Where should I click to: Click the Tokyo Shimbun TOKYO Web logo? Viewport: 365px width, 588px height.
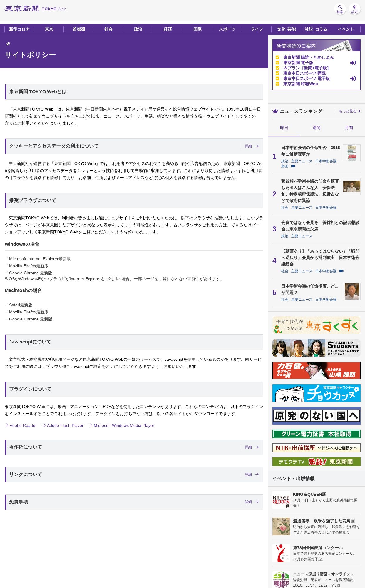click(x=36, y=9)
